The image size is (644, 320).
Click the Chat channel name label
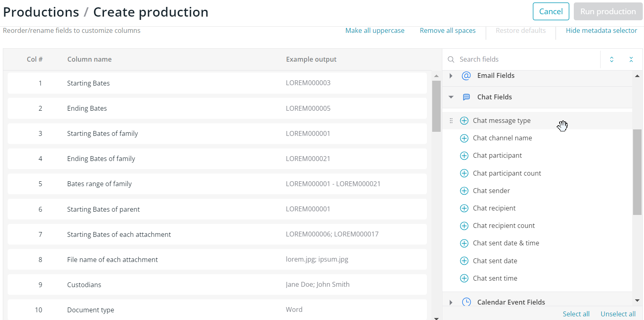pos(502,138)
